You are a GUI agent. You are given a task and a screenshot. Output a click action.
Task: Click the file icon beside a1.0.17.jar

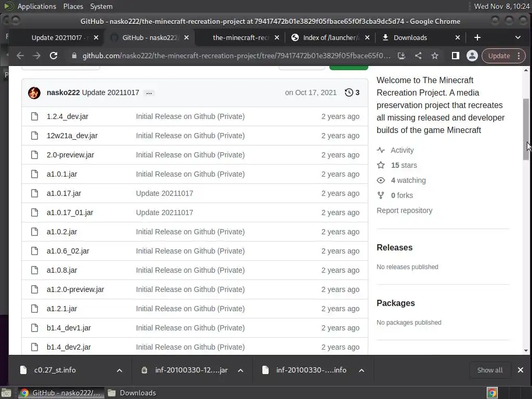[35, 193]
